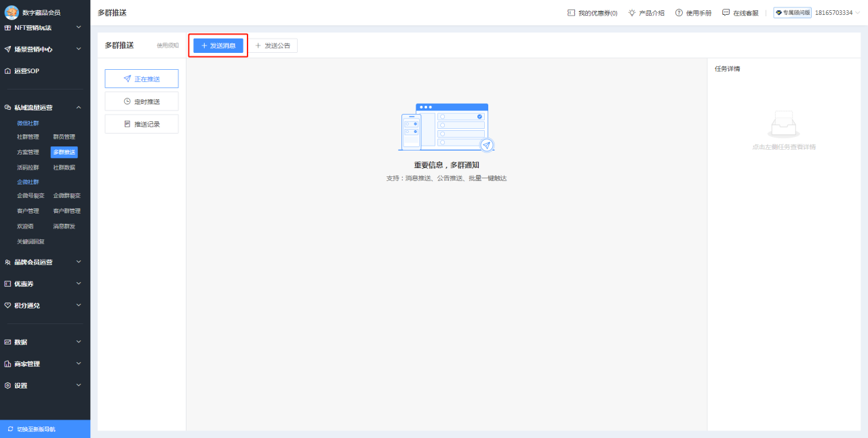Click the 专属顾问版 badge icon
The width and height of the screenshot is (868, 438).
780,12
